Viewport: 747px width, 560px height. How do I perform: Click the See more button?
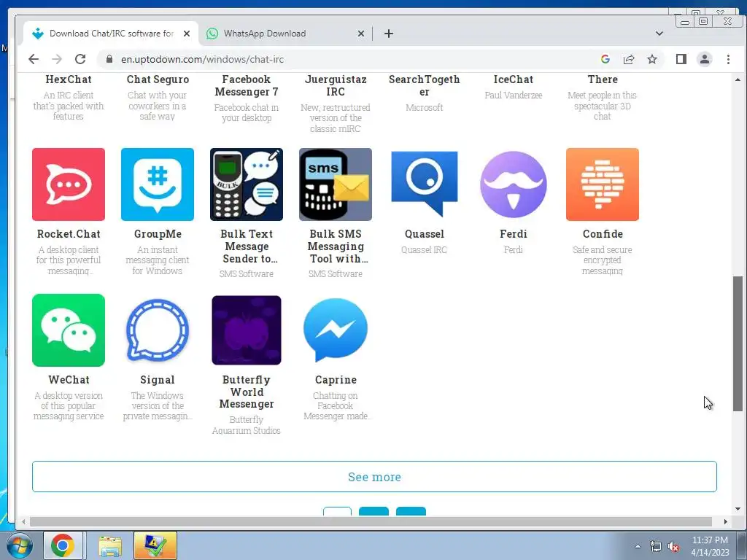[x=374, y=477]
